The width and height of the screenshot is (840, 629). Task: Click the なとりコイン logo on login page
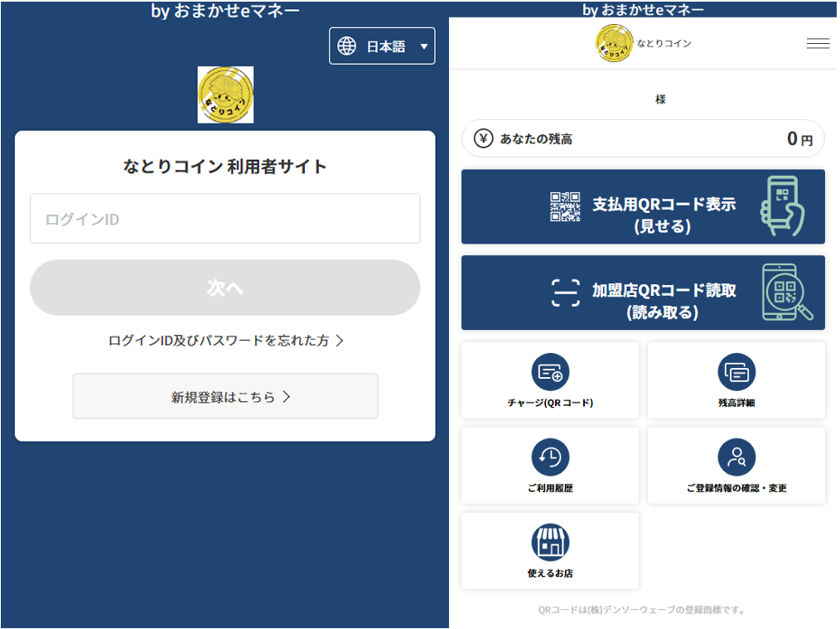point(225,94)
